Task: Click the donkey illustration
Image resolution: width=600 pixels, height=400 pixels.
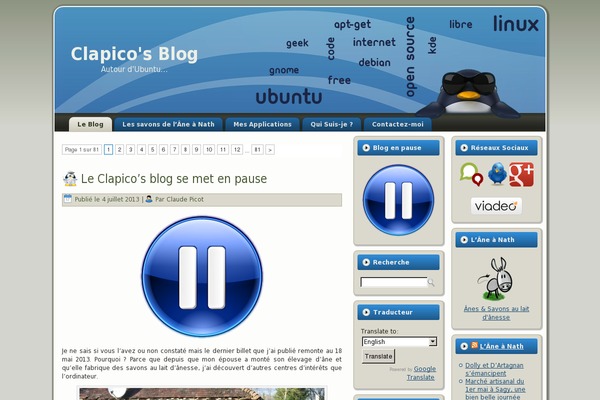Action: [x=496, y=279]
